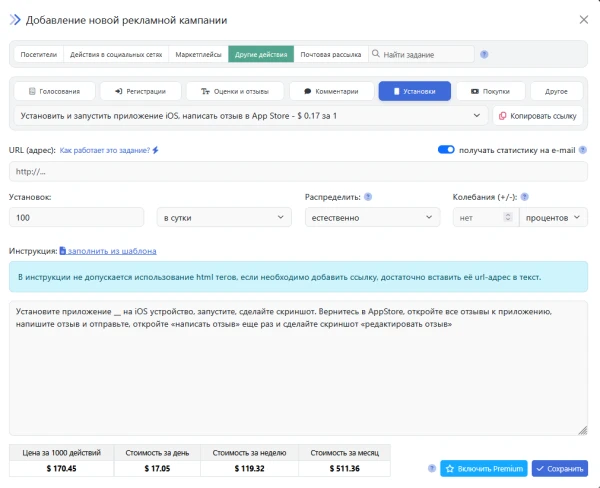Click help icon beside e-mail statistics toggle
Viewport: 600px width, 488px height.
click(x=583, y=150)
